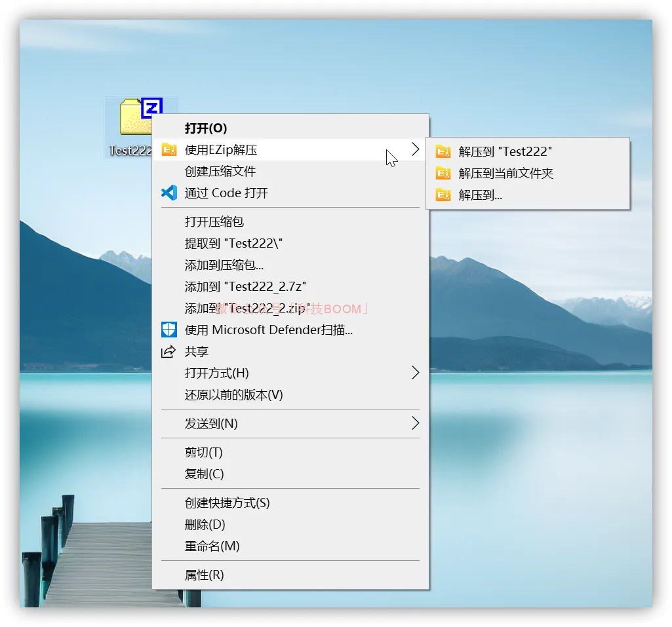Viewport: 672px width, 627px height.
Task: Click the Test222 file name label
Action: click(x=130, y=150)
